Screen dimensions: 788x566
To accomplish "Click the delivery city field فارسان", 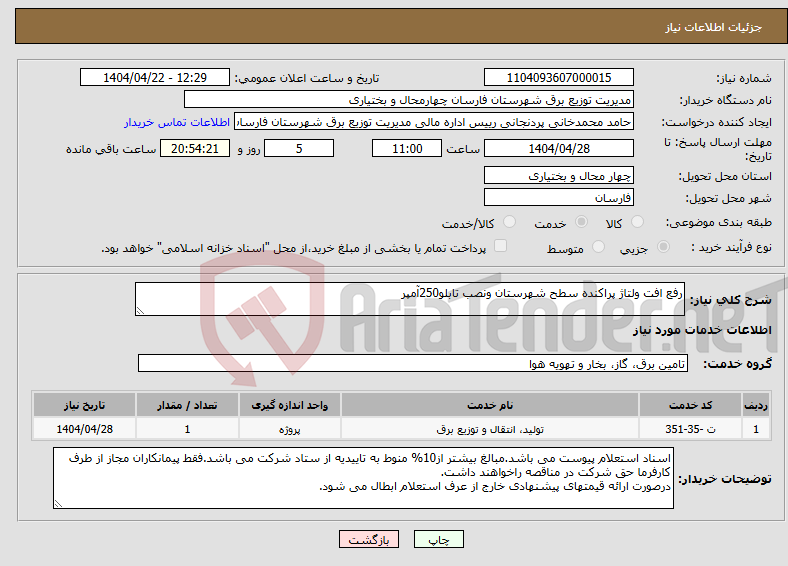I will pos(558,197).
